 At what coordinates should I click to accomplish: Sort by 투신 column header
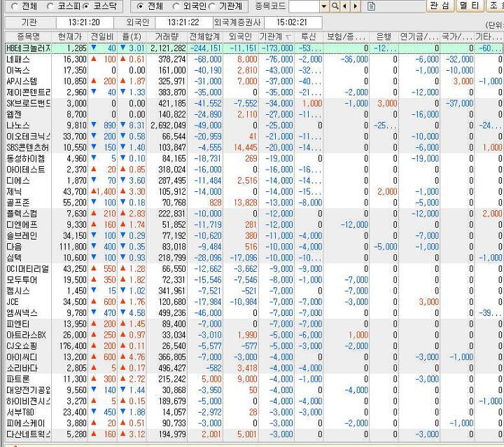click(309, 36)
